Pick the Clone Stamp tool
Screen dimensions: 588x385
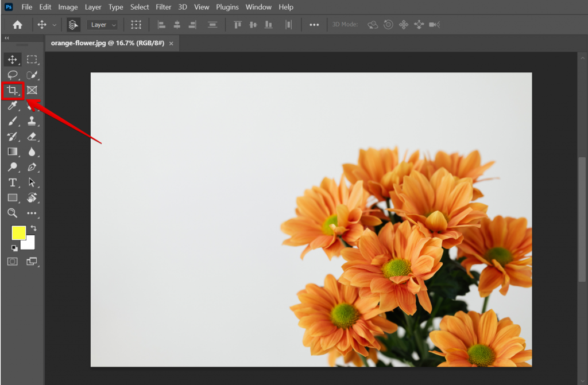coord(32,121)
